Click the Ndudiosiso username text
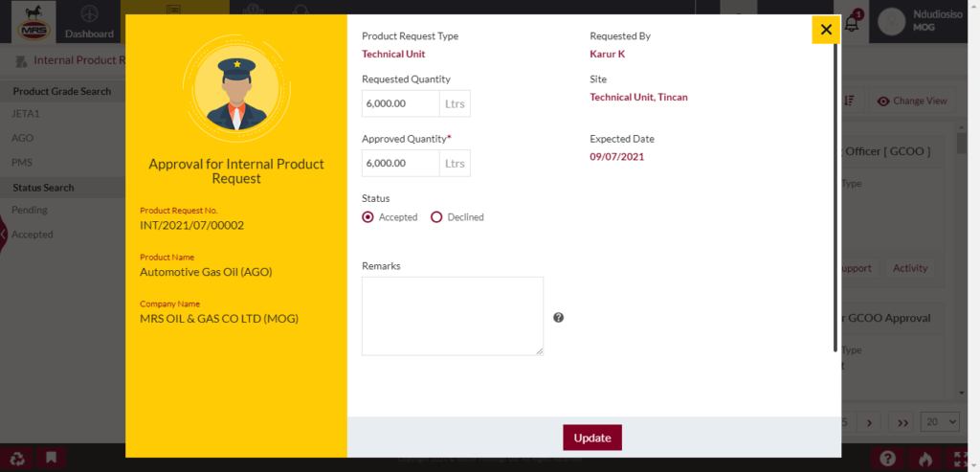 [938, 15]
